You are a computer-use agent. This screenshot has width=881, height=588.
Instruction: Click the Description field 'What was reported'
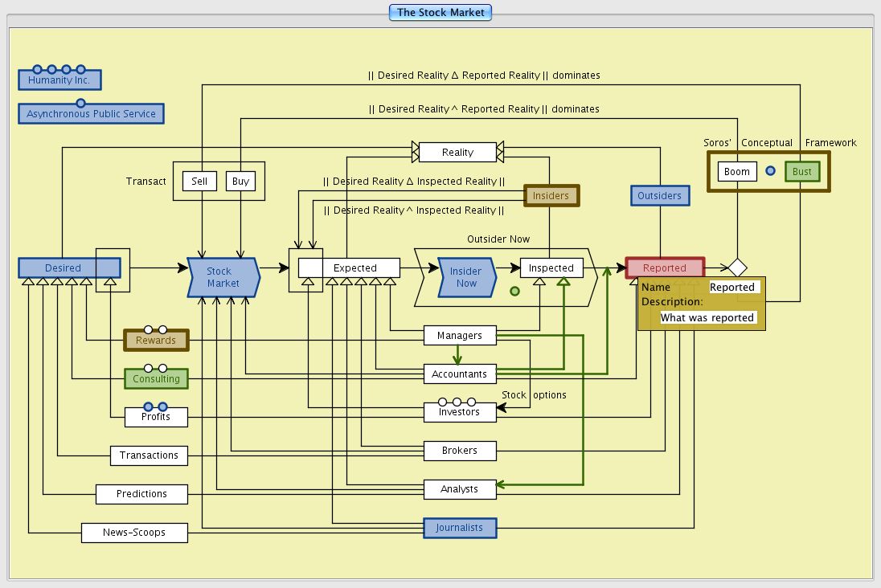(x=707, y=317)
